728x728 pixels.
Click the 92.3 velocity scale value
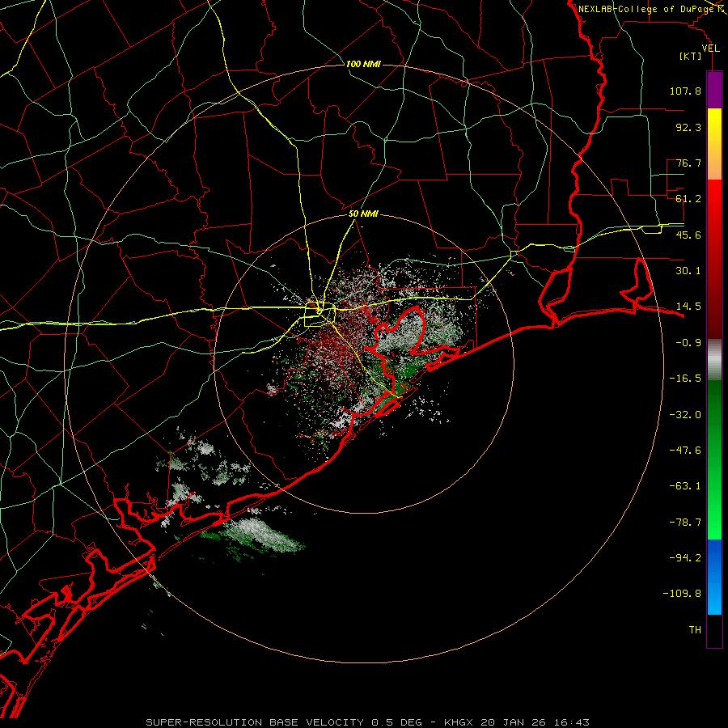pyautogui.click(x=688, y=127)
